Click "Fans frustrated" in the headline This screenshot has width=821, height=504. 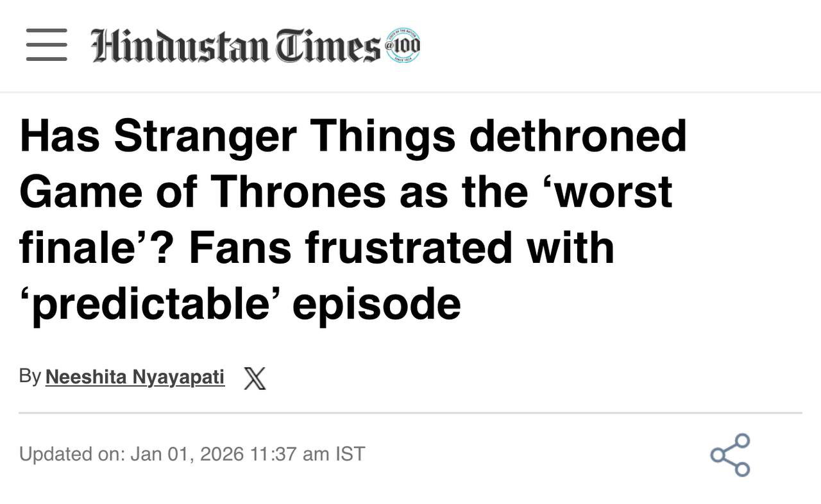[x=346, y=248]
